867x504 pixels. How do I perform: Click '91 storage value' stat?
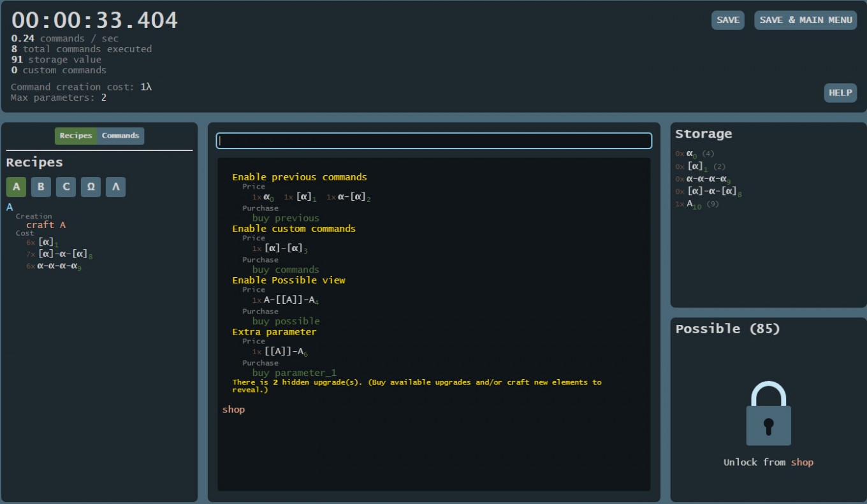(56, 60)
